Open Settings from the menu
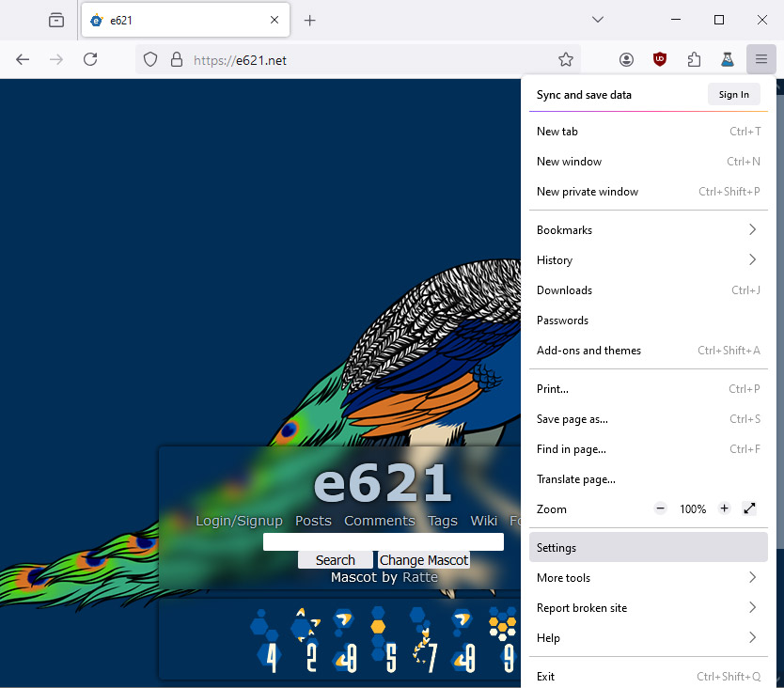The width and height of the screenshot is (784, 688). (x=648, y=547)
